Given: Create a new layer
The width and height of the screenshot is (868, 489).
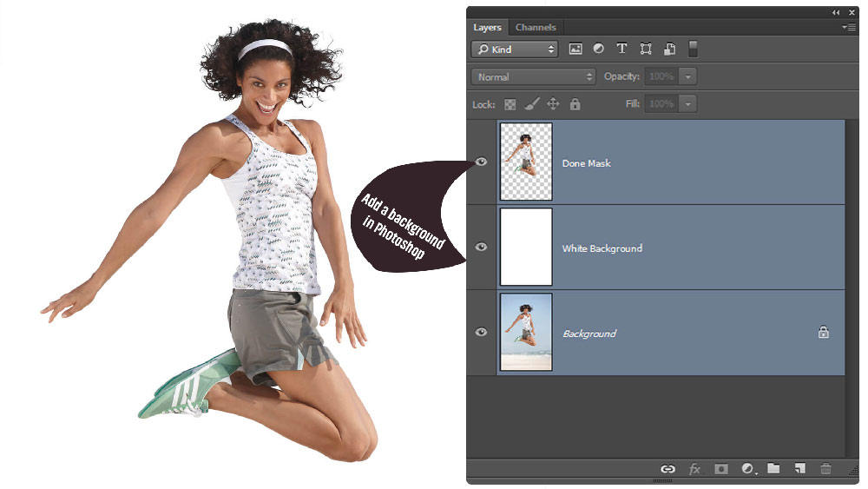Looking at the screenshot, I should (800, 468).
